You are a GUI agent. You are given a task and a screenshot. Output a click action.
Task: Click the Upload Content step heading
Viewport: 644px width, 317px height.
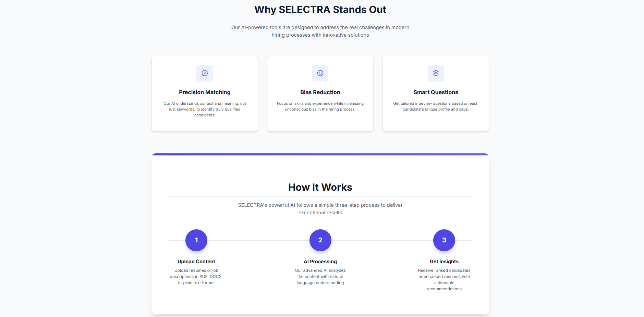point(196,262)
